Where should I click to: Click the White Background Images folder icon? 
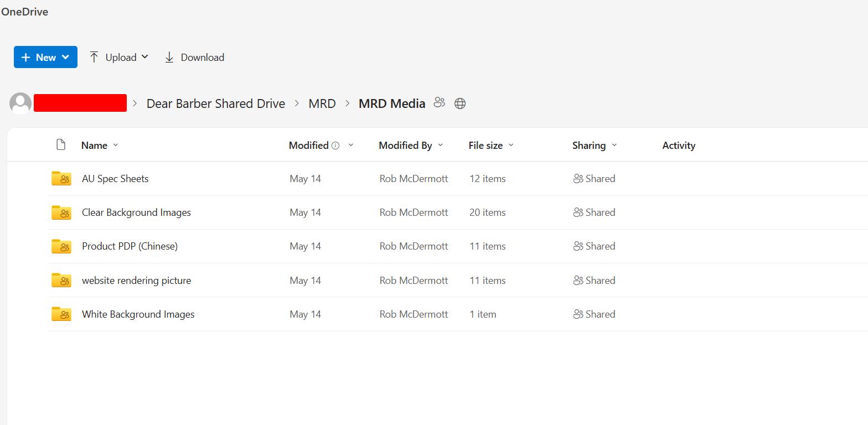pos(61,314)
